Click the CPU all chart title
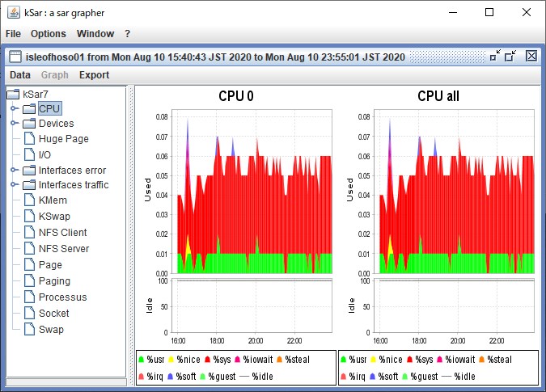 click(x=438, y=96)
